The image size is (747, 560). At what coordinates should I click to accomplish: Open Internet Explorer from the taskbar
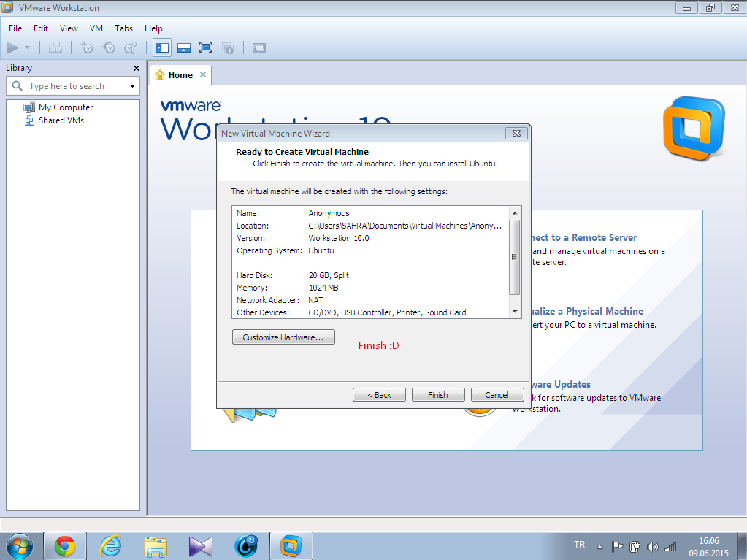pyautogui.click(x=110, y=546)
